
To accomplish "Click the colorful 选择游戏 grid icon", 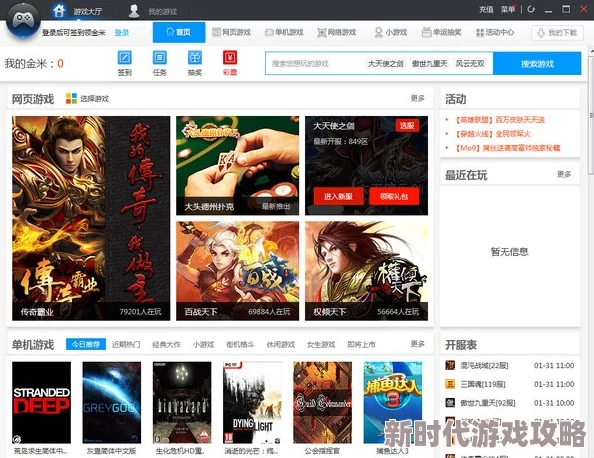I will [71, 98].
